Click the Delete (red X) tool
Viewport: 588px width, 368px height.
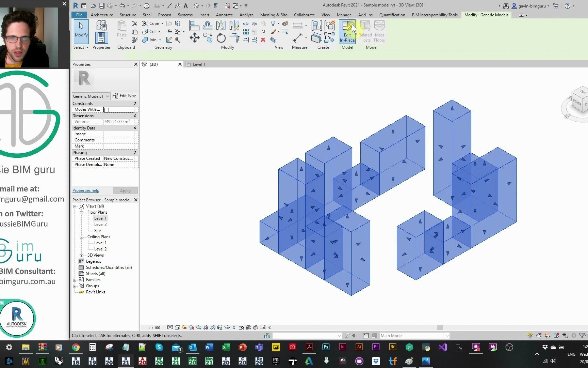[x=263, y=40]
